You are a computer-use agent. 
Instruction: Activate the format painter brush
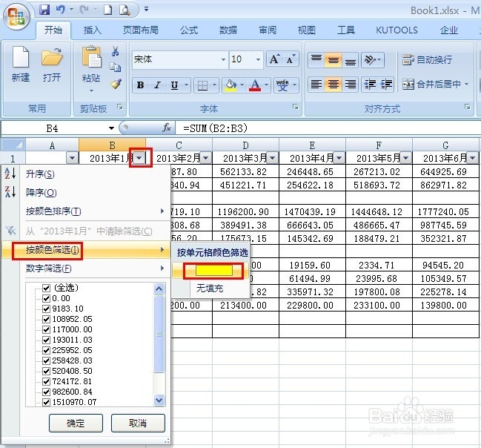pyautogui.click(x=116, y=84)
